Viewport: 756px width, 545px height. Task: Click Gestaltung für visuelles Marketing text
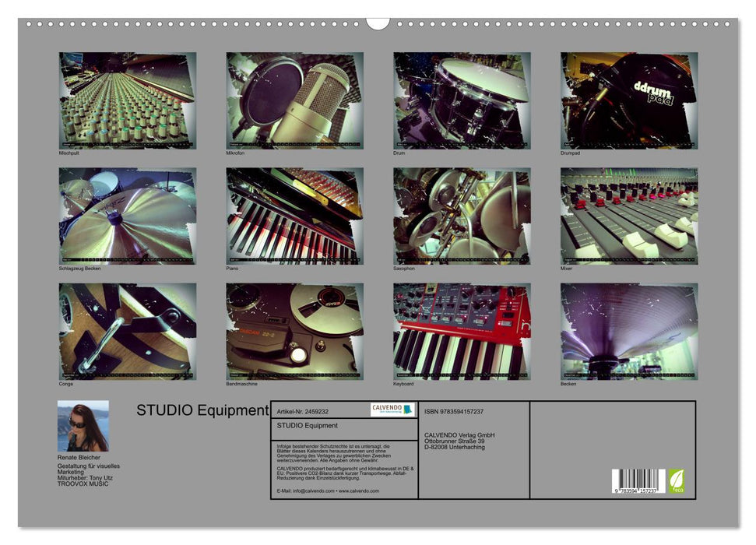[x=89, y=469]
